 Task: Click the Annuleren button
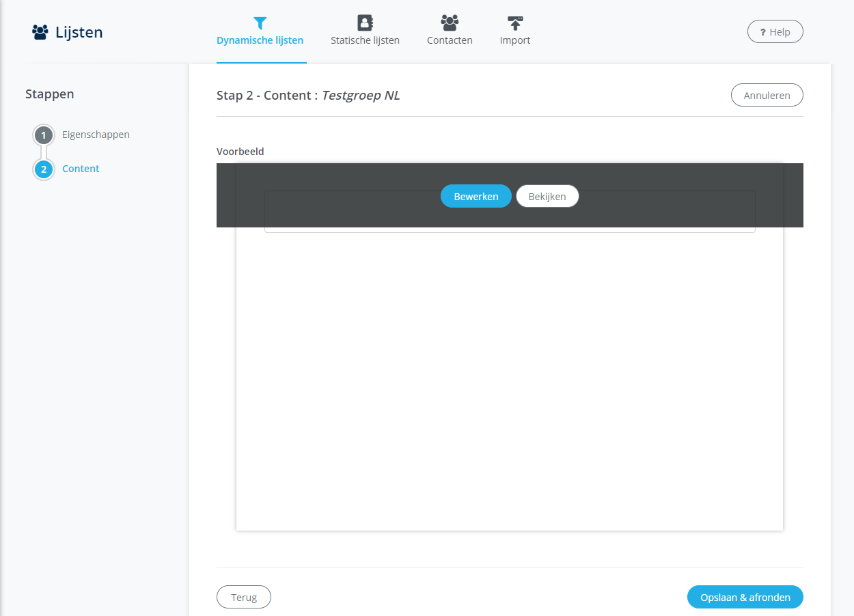[767, 95]
